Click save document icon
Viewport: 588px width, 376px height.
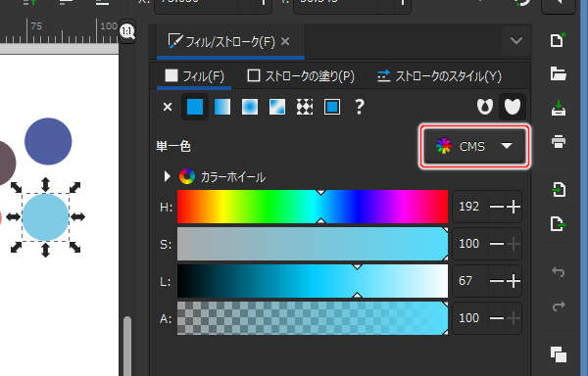pos(558,108)
